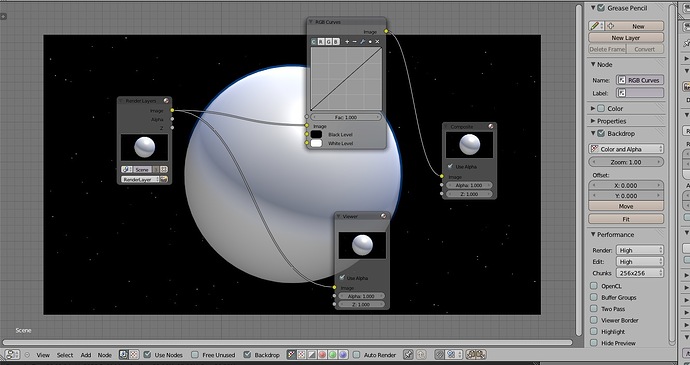Image resolution: width=690 pixels, height=365 pixels.
Task: Show Alpha backdrop channel icon
Action: [x=312, y=354]
